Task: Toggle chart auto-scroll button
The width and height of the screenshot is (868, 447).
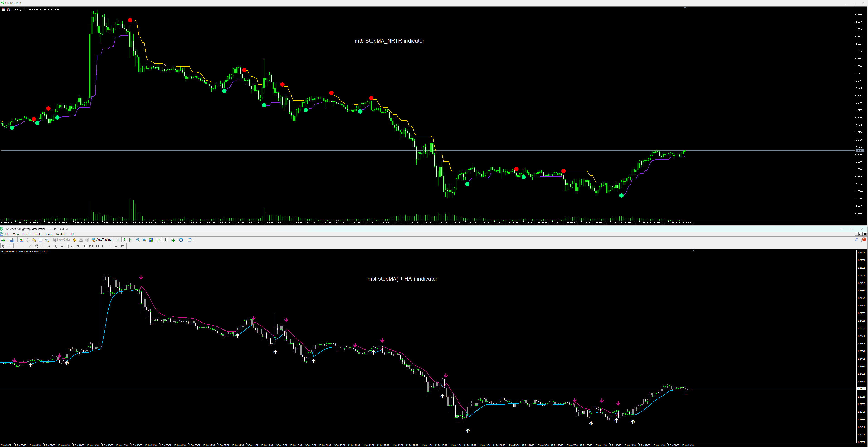Action: [x=159, y=240]
